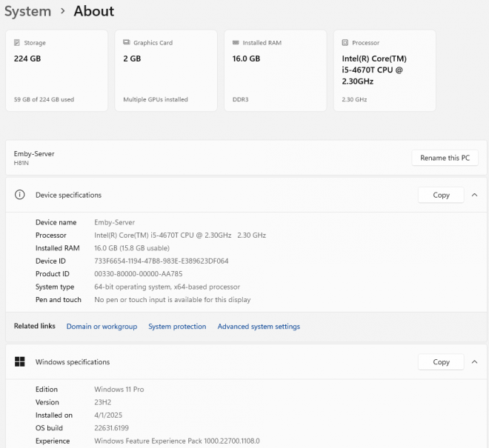The width and height of the screenshot is (489, 448).
Task: Click the Device specifications title
Action: pyautogui.click(x=68, y=195)
